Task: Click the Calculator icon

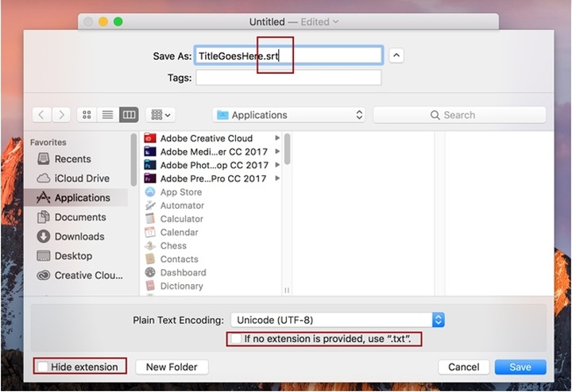Action: coord(150,218)
